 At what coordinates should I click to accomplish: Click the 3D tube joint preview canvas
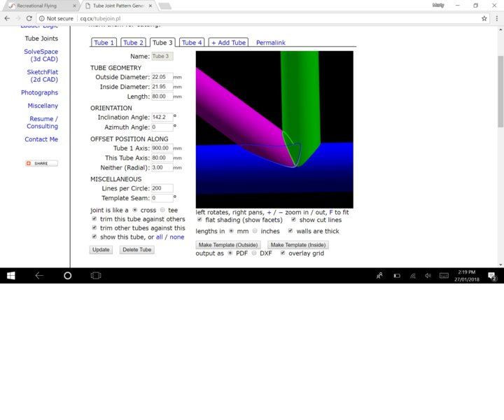[274, 129]
